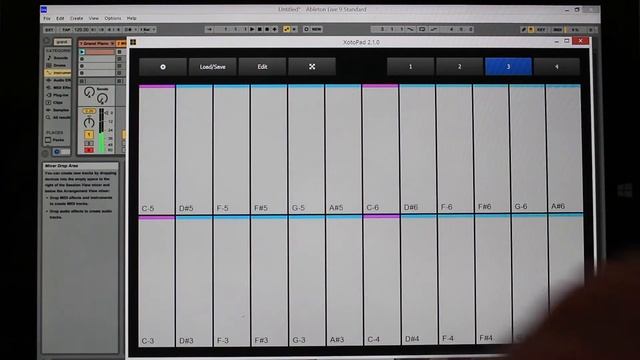Tap the F#4 pad

(494, 279)
